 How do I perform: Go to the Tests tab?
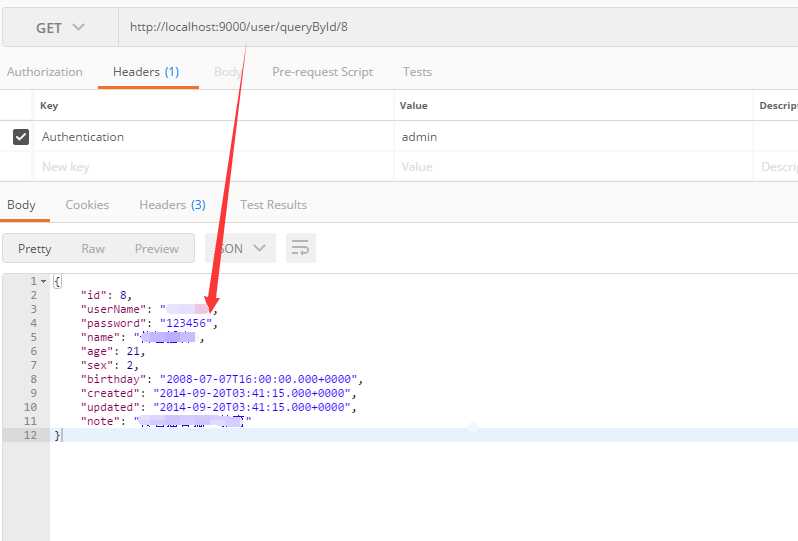tap(417, 72)
